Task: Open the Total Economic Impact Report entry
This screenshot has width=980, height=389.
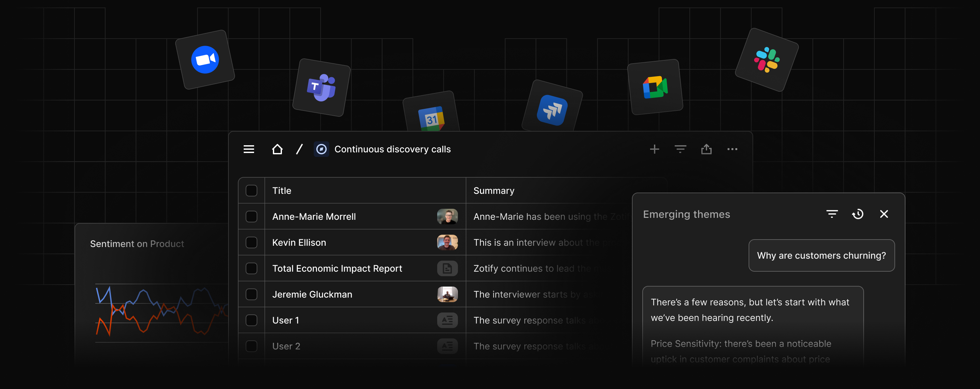Action: pyautogui.click(x=337, y=268)
